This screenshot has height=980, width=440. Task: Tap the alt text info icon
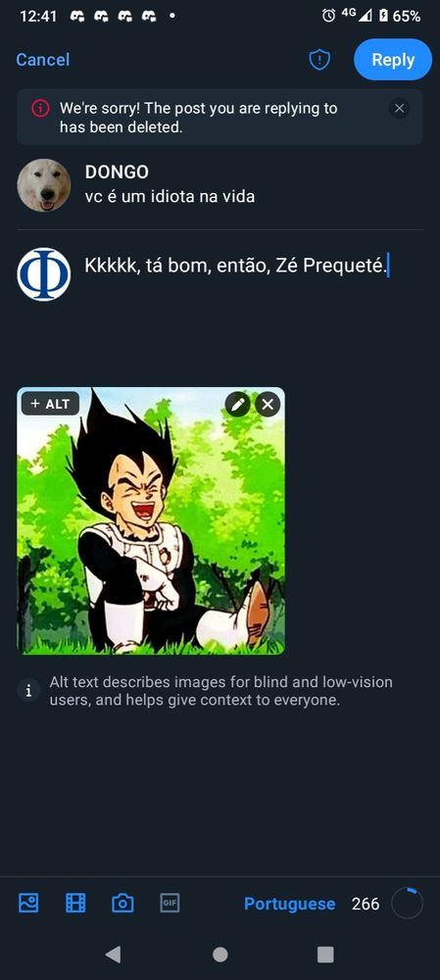click(x=28, y=691)
